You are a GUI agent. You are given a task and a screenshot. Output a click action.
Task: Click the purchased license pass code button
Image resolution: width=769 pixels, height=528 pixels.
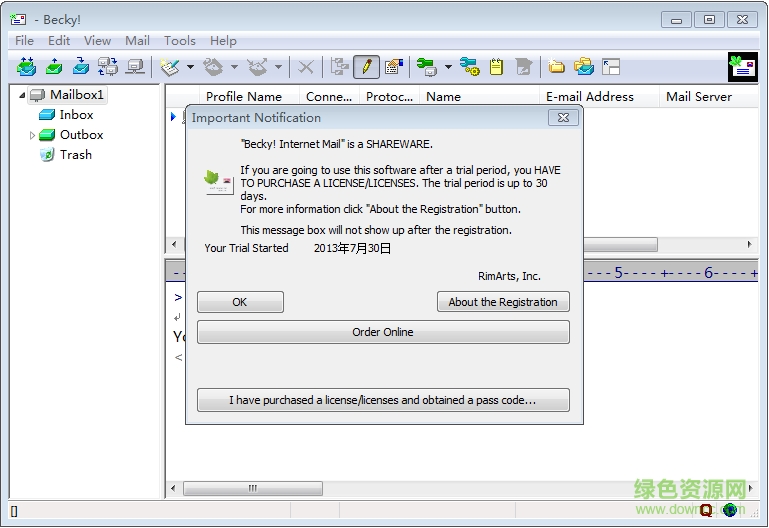pyautogui.click(x=383, y=400)
